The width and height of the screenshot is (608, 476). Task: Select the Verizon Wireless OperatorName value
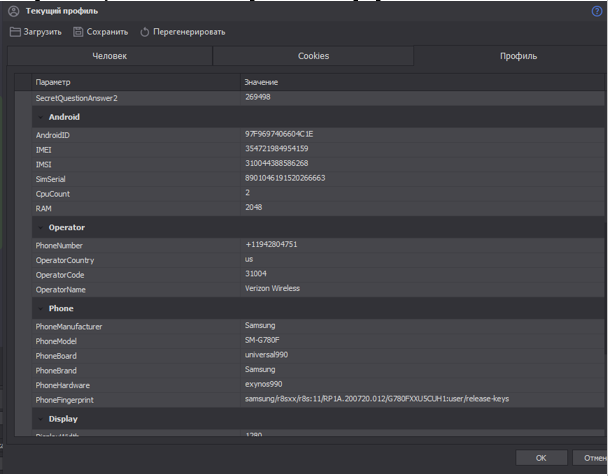pyautogui.click(x=273, y=289)
